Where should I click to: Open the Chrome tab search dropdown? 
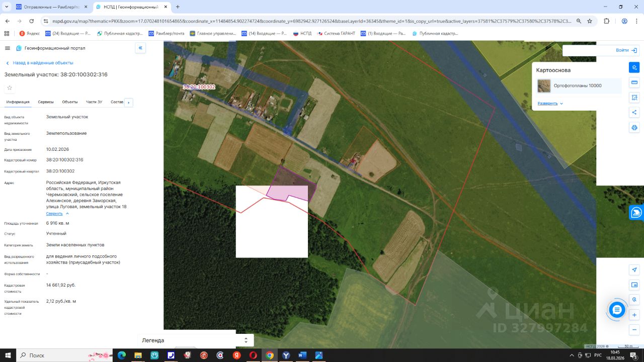point(7,7)
